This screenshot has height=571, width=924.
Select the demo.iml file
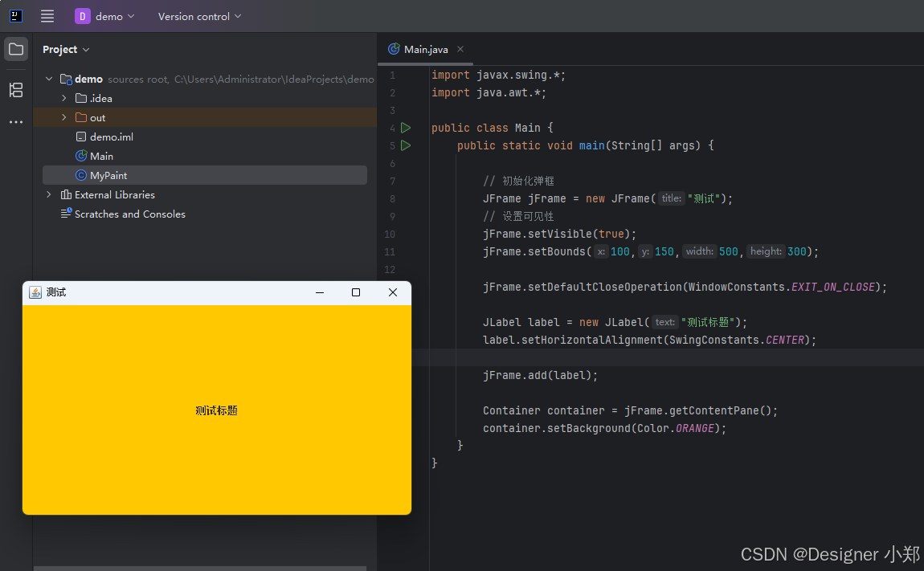pos(112,137)
